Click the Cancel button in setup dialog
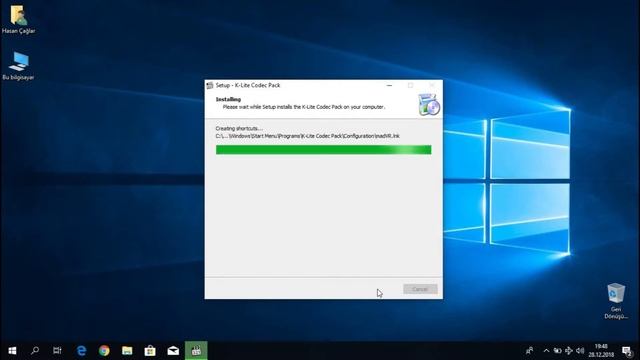640x360 pixels. coord(420,289)
